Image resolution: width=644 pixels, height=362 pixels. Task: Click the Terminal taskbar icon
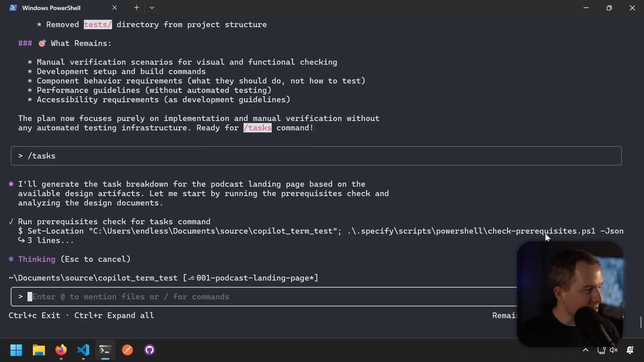(105, 350)
